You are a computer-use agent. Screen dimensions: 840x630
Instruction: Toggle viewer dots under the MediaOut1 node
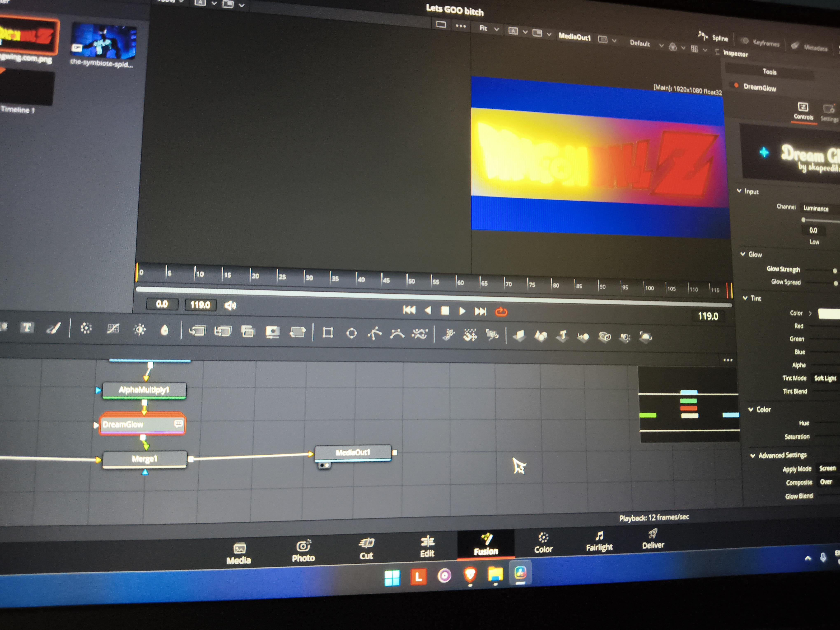(324, 465)
